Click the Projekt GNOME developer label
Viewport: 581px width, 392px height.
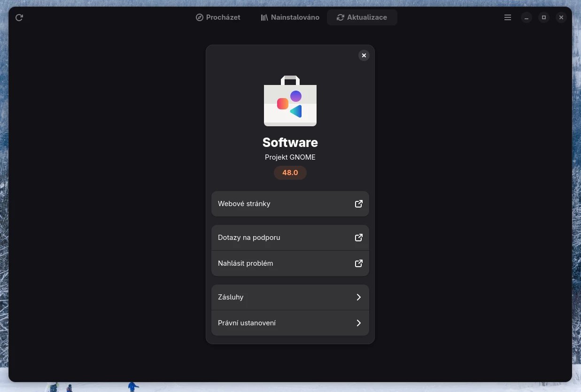coord(290,157)
